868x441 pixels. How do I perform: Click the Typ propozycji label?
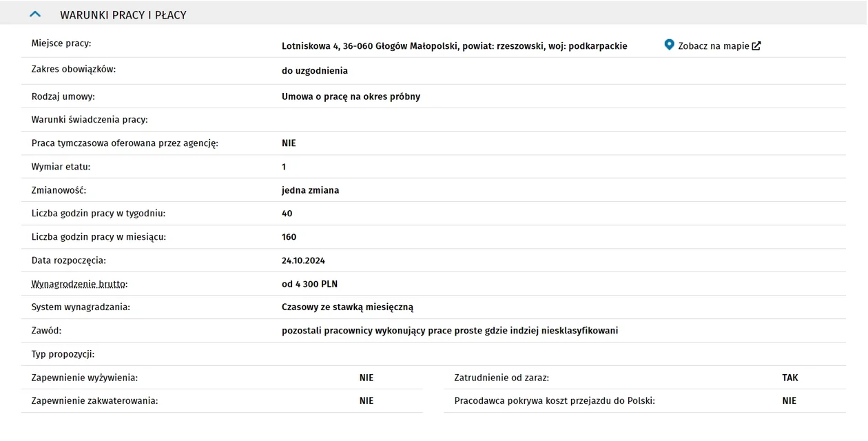[63, 354]
